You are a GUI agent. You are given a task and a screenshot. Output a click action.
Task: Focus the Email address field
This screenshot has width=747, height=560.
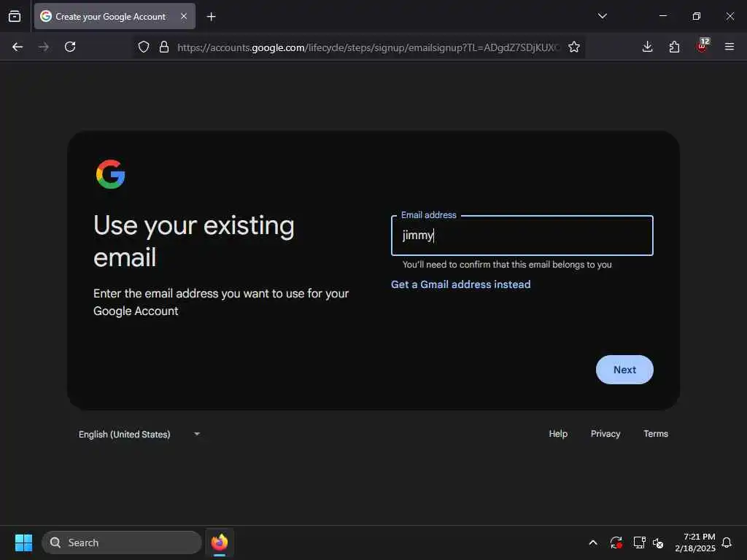click(x=522, y=236)
